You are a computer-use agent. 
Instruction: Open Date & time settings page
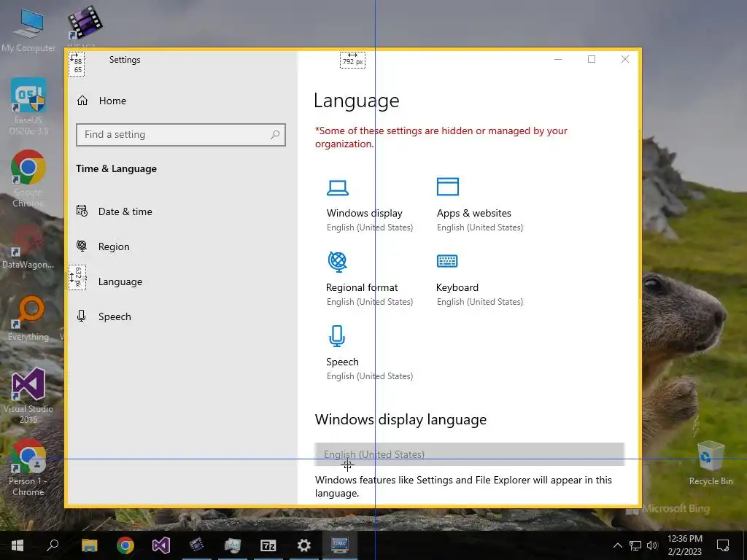(125, 211)
